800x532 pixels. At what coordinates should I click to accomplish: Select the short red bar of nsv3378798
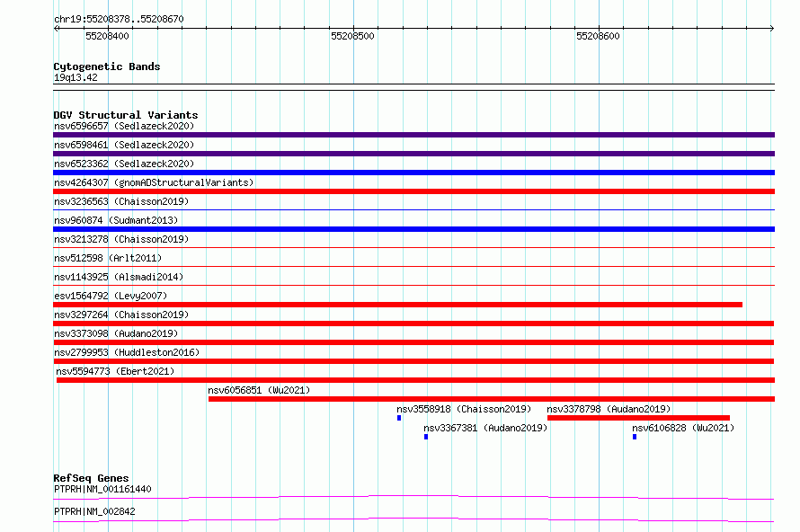point(638,418)
